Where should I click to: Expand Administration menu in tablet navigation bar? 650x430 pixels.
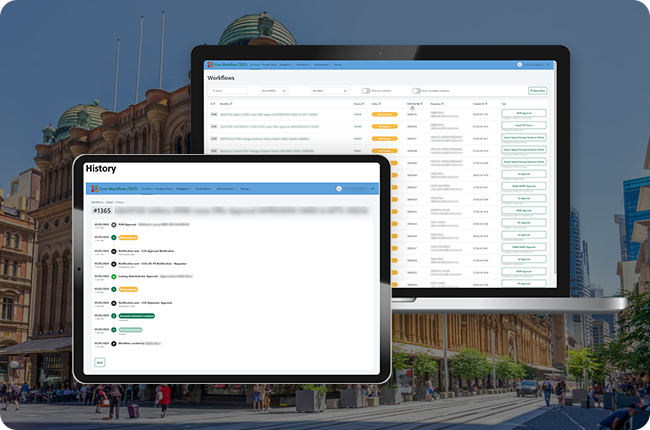(226, 189)
